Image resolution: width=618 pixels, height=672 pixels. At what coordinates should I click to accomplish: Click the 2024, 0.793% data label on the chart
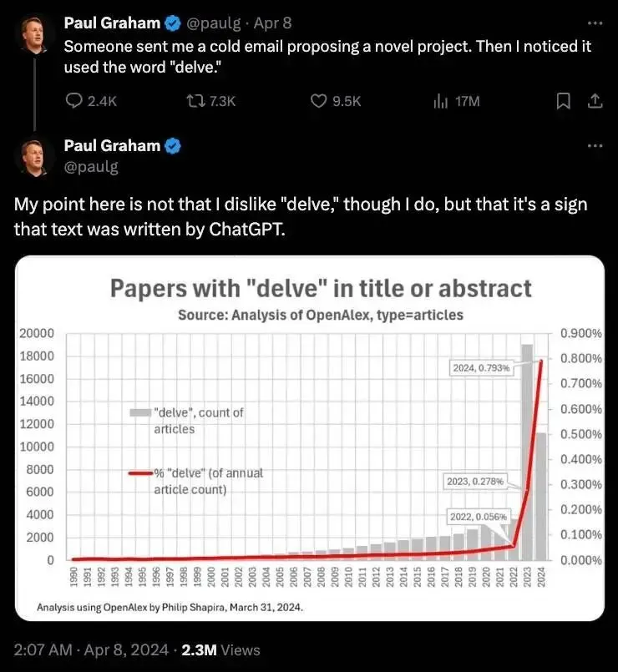[481, 368]
